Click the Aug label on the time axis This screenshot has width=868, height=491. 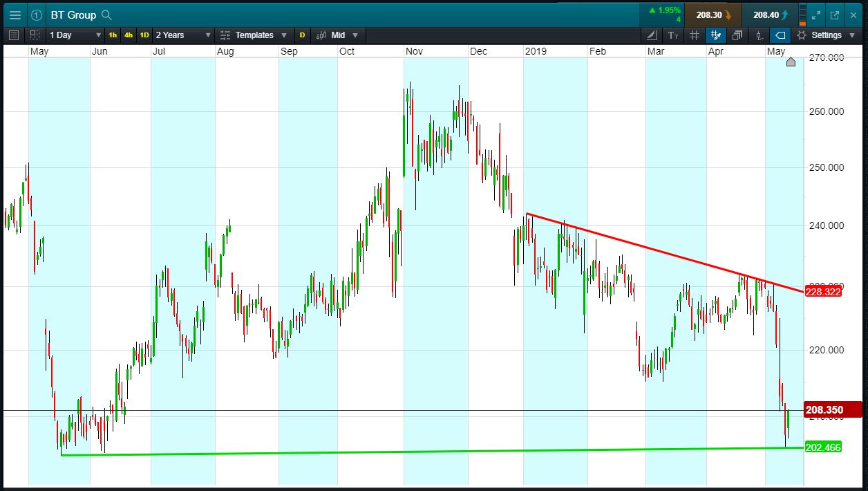click(225, 52)
